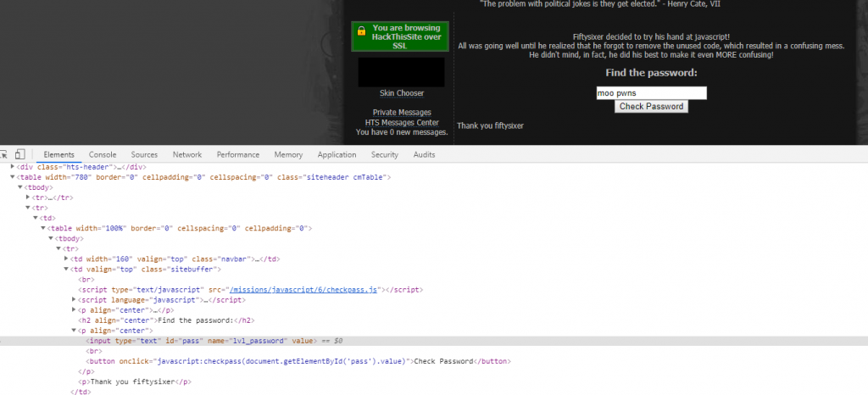
Task: Expand the hts-header div node
Action: point(13,166)
